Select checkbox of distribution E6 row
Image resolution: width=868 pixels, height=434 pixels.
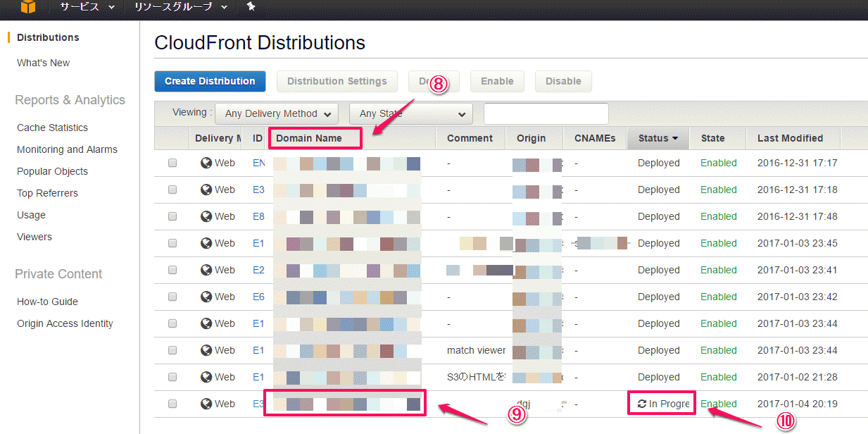(172, 297)
